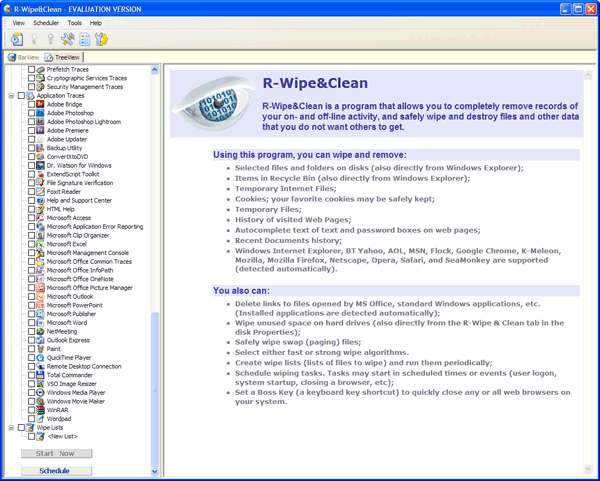The height and width of the screenshot is (481, 600).
Task: Click the QuickTime Player icon
Action: 40,357
